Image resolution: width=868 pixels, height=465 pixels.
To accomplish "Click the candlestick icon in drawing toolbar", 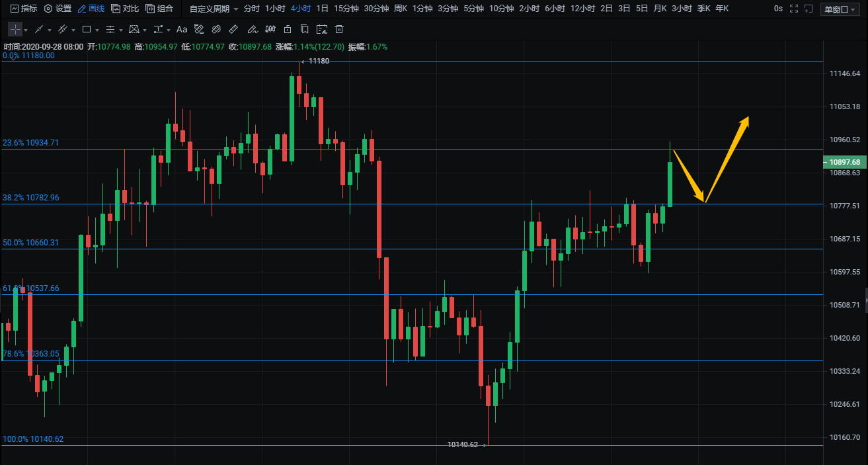I will [x=270, y=30].
